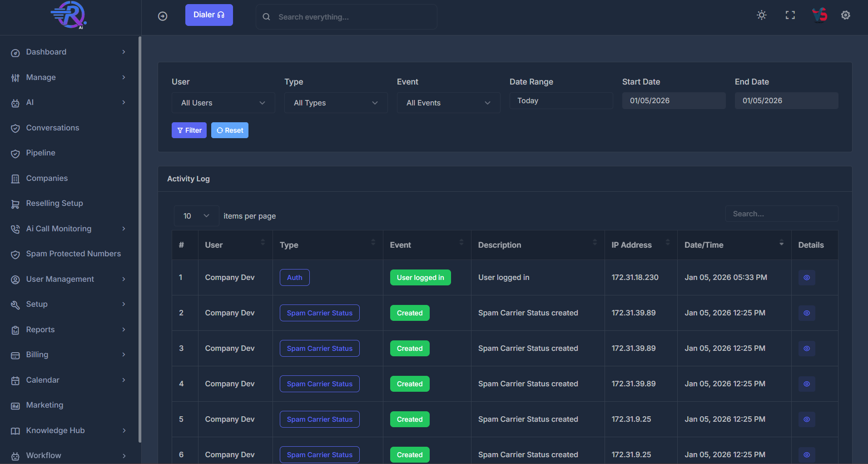View details of the User logged in entry
This screenshot has height=464, width=868.
coord(806,277)
